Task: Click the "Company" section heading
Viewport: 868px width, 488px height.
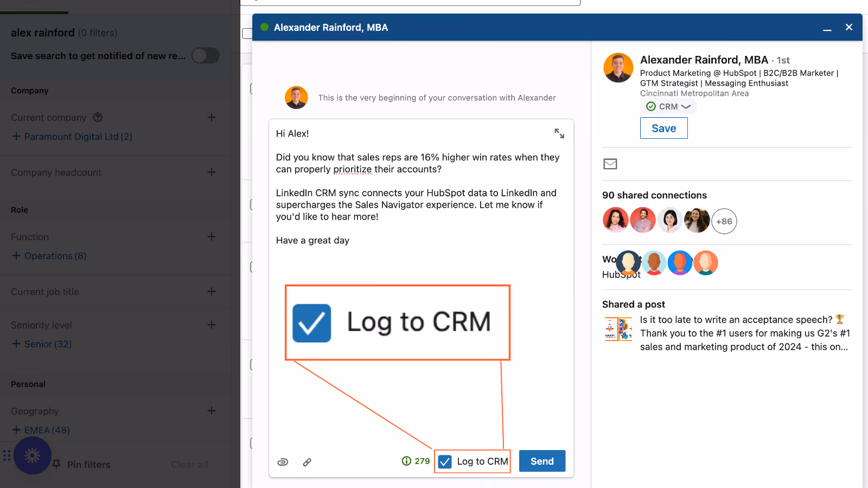Action: [30, 91]
